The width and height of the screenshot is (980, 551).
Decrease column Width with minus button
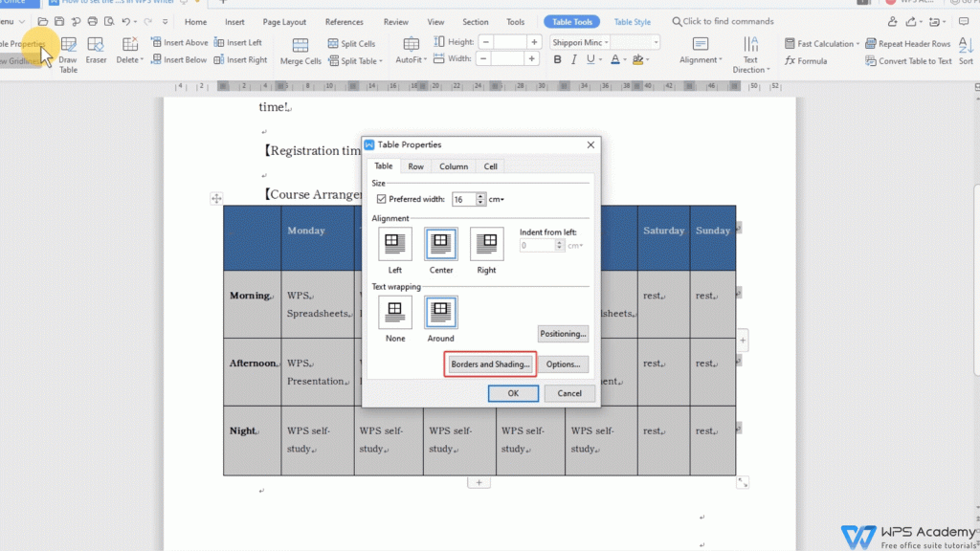483,58
